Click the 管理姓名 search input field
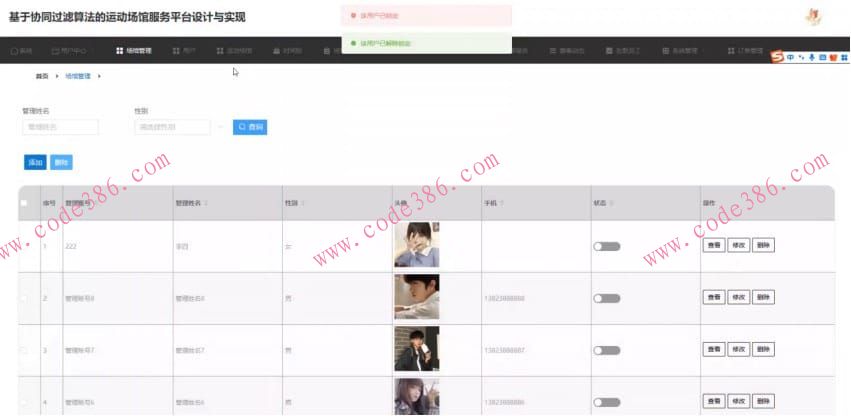This screenshot has height=416, width=851. point(61,127)
